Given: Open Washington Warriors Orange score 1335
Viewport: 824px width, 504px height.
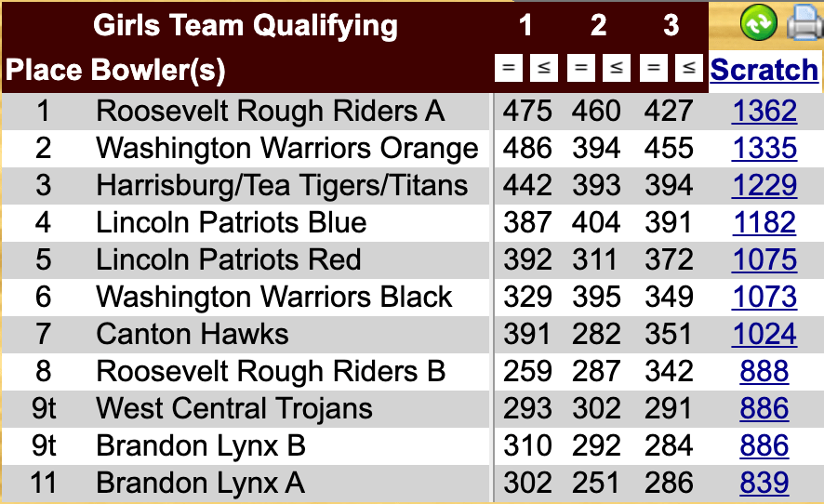Looking at the screenshot, I should coord(764,149).
